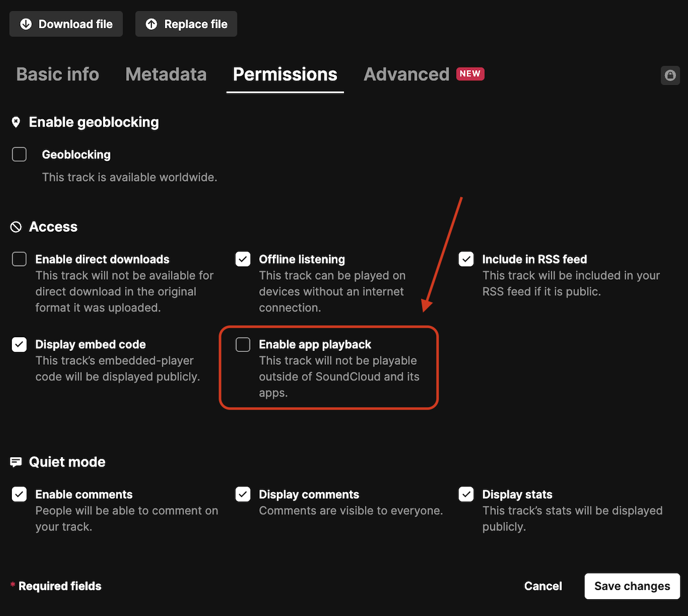This screenshot has width=688, height=616.
Task: Open the Metadata tab
Action: 166,74
